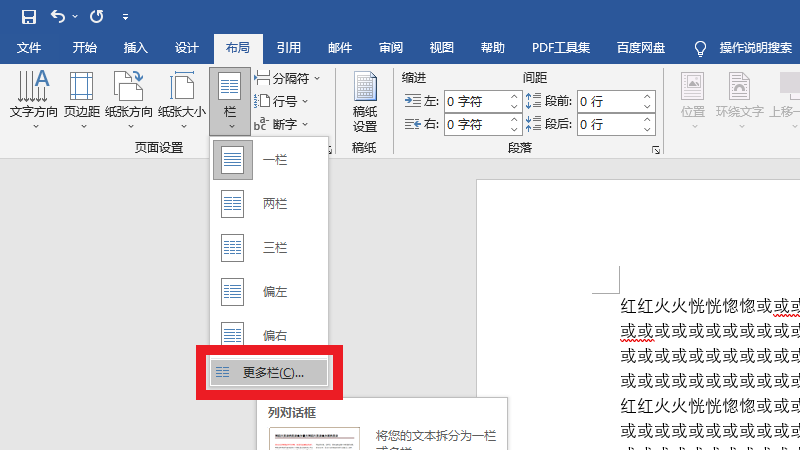The width and height of the screenshot is (800, 450).
Task: Open the 行号 line numbers dropdown
Action: click(x=281, y=101)
